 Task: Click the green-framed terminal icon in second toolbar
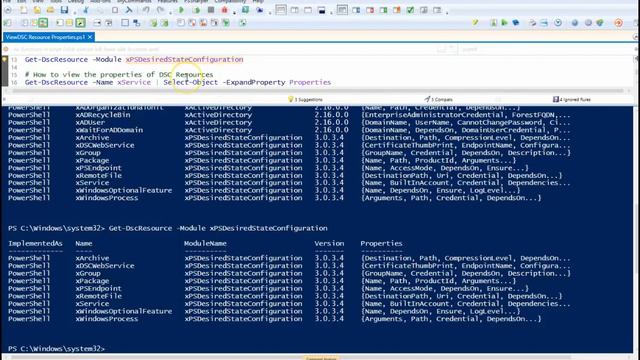pyautogui.click(x=80, y=22)
